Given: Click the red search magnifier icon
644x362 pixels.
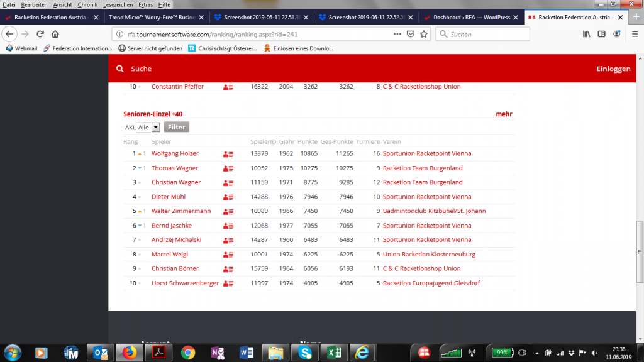Looking at the screenshot, I should click(x=120, y=69).
